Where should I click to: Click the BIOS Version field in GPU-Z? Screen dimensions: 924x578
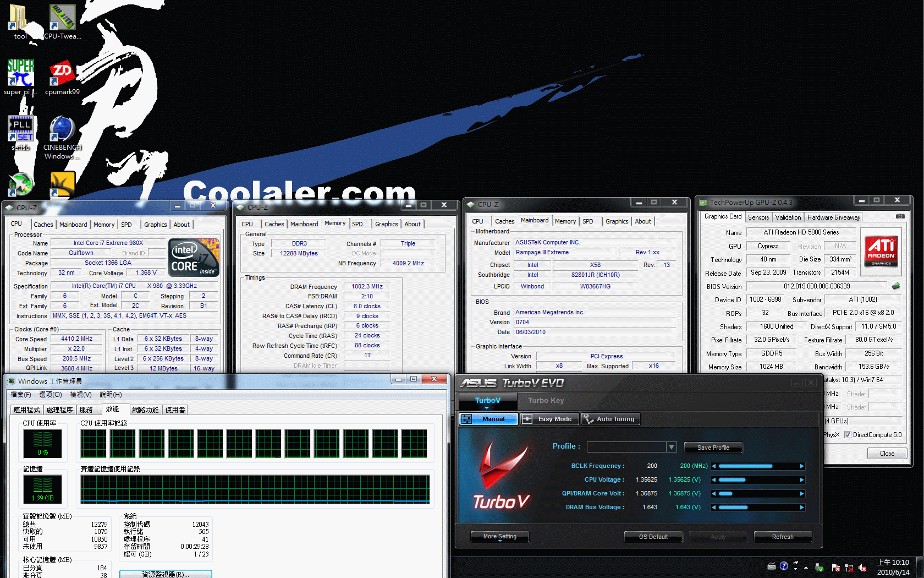coord(817,286)
